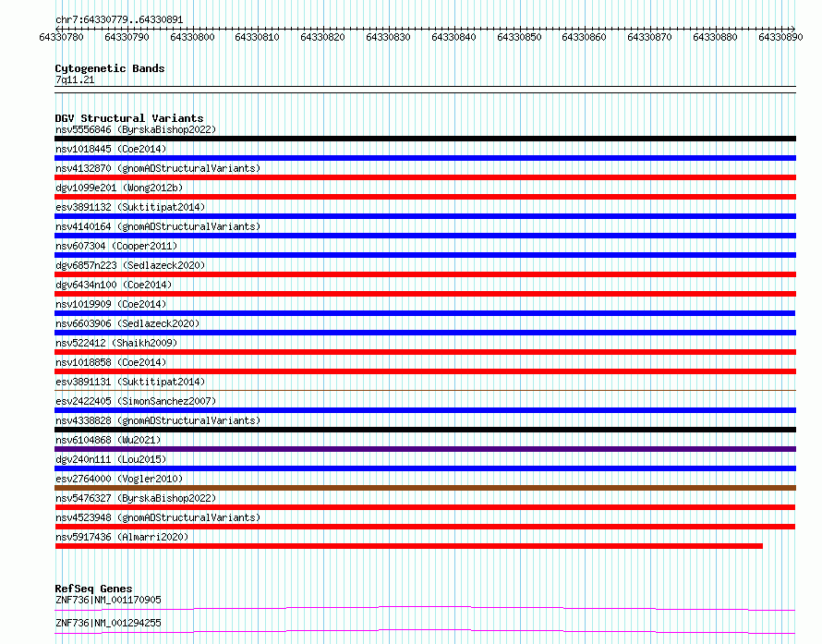Click the black bar under nsv5556846
The width and height of the screenshot is (822, 644).
pos(425,139)
